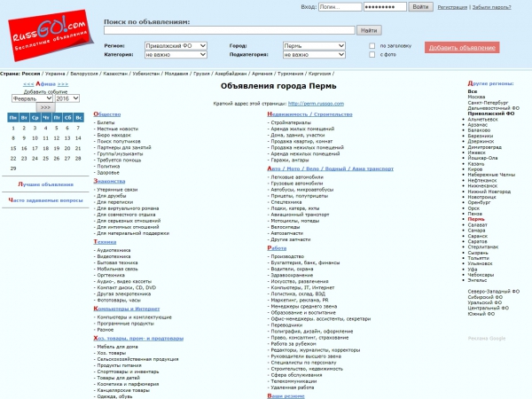Select Южный ФО region
The height and width of the screenshot is (399, 532).
click(x=481, y=314)
